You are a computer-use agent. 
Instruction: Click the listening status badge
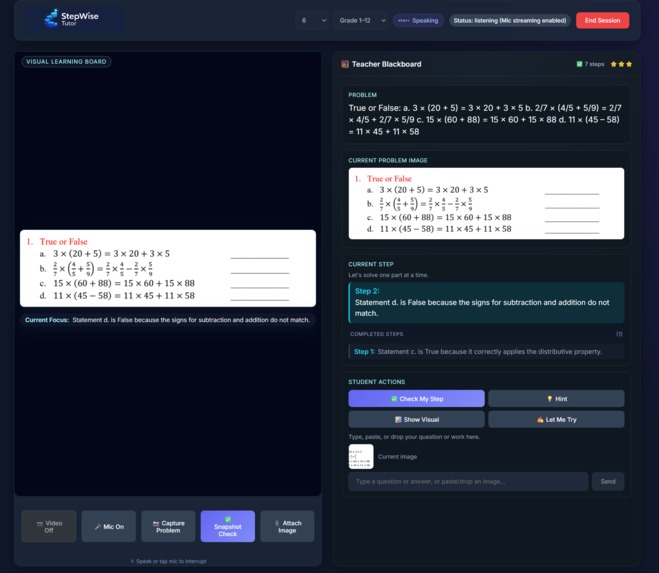coord(510,20)
